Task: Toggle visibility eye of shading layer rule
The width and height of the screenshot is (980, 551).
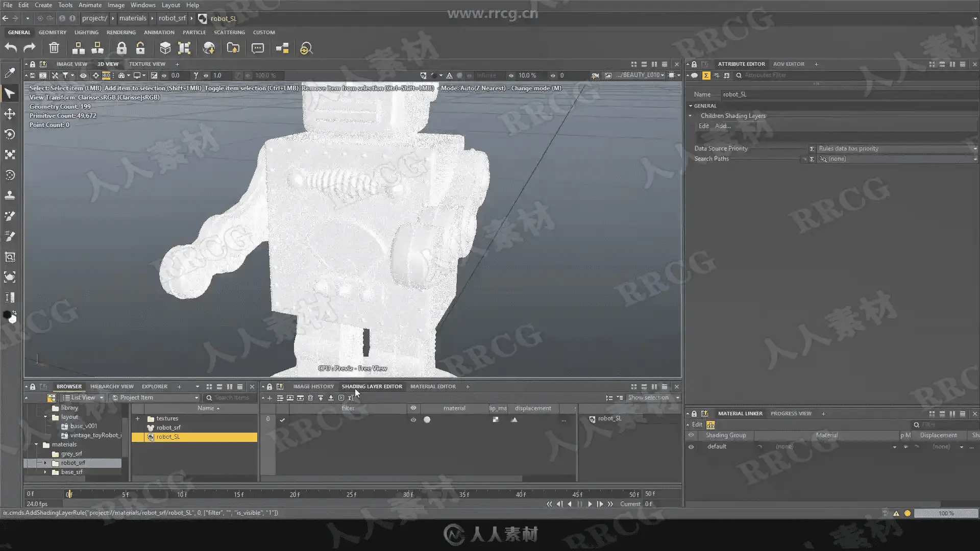Action: click(x=413, y=420)
